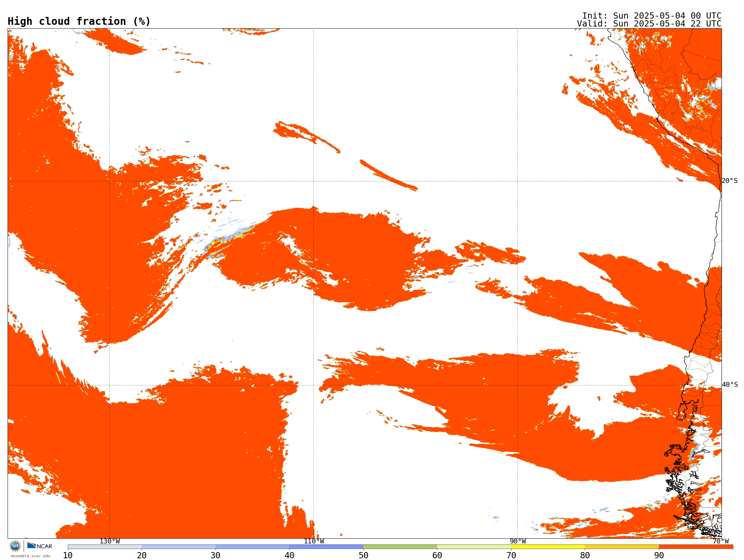The width and height of the screenshot is (744, 560).
Task: Click the colorbar tick label 90
Action: 659,556
